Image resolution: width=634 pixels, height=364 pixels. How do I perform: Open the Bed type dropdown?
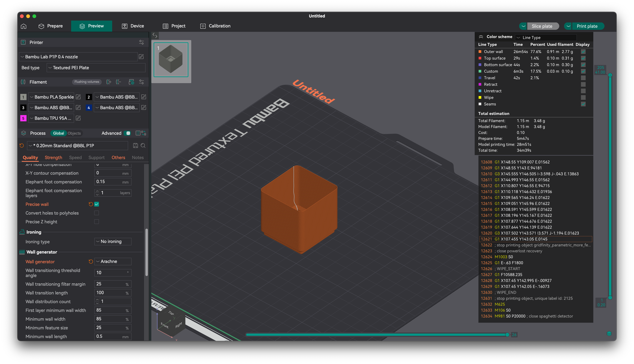tap(96, 68)
